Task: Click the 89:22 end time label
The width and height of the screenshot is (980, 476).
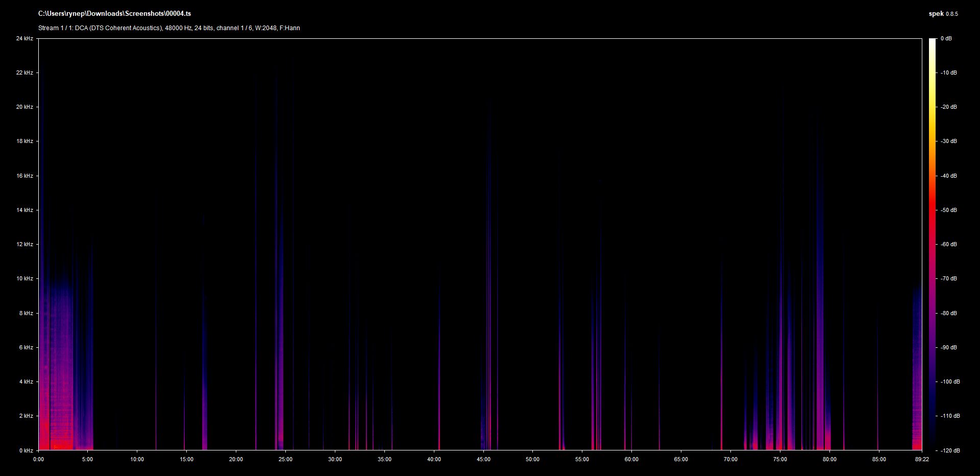Action: 922,459
